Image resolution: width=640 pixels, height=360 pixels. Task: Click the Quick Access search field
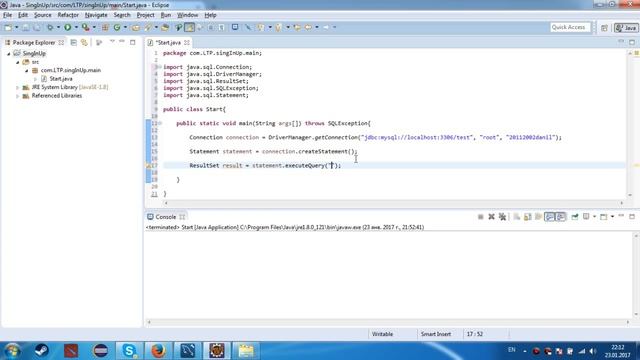coord(570,27)
